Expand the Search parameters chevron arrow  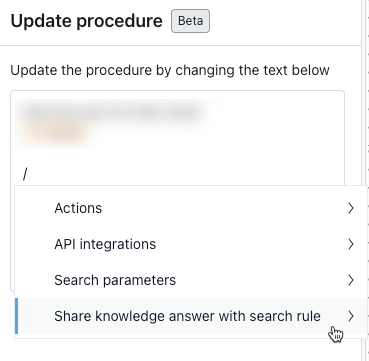click(350, 280)
